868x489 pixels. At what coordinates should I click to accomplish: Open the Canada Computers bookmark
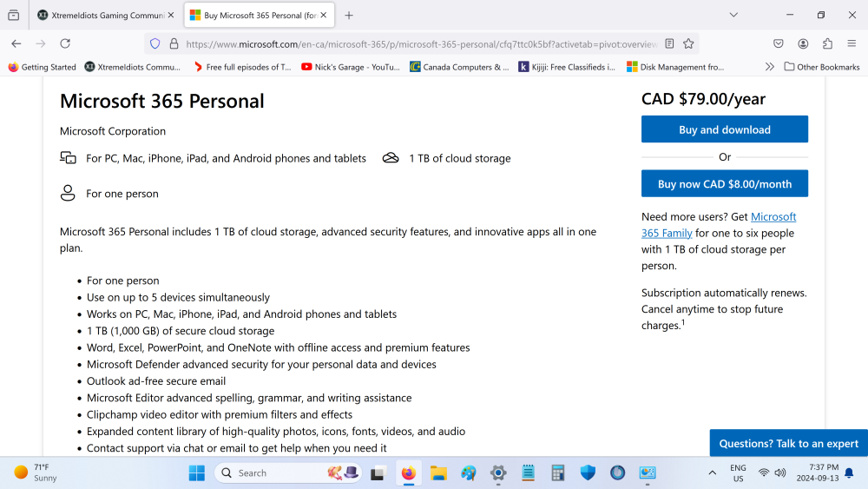[x=459, y=67]
